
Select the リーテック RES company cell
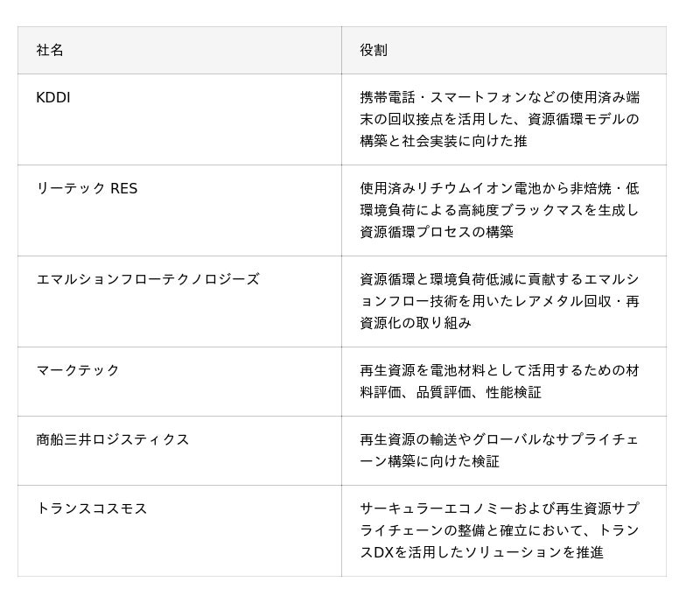[x=179, y=210]
